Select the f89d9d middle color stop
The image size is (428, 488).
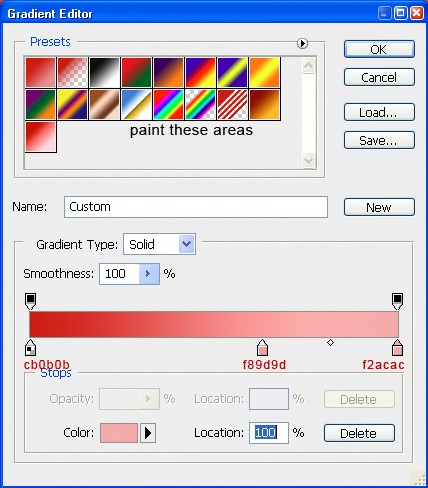click(263, 348)
